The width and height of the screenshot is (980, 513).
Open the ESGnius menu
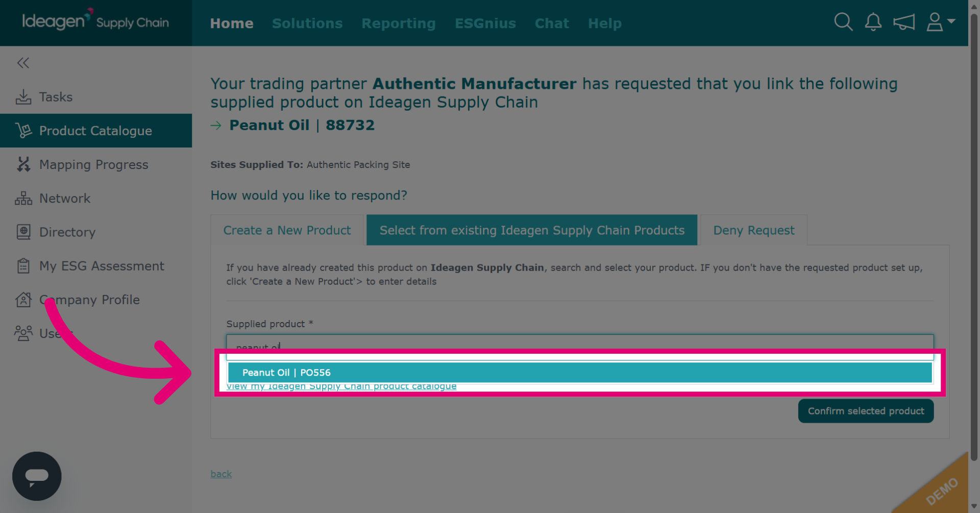pyautogui.click(x=485, y=23)
